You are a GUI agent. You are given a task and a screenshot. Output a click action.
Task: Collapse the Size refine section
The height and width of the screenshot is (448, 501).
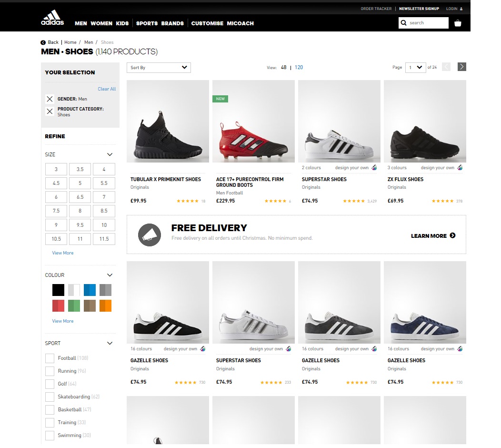point(110,154)
